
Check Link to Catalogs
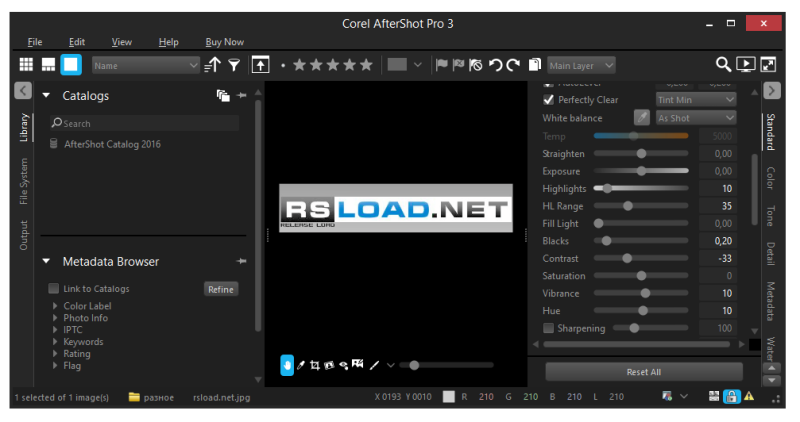coord(54,289)
